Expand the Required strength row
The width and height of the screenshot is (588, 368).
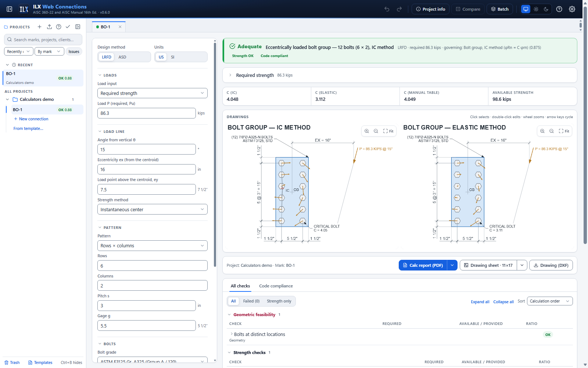400,75
